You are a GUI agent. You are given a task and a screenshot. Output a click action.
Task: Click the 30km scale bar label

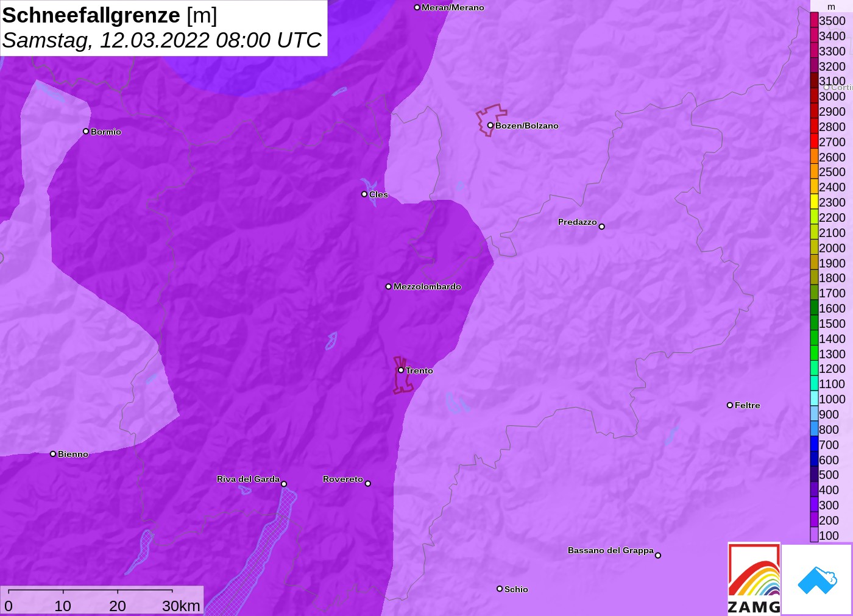click(181, 606)
